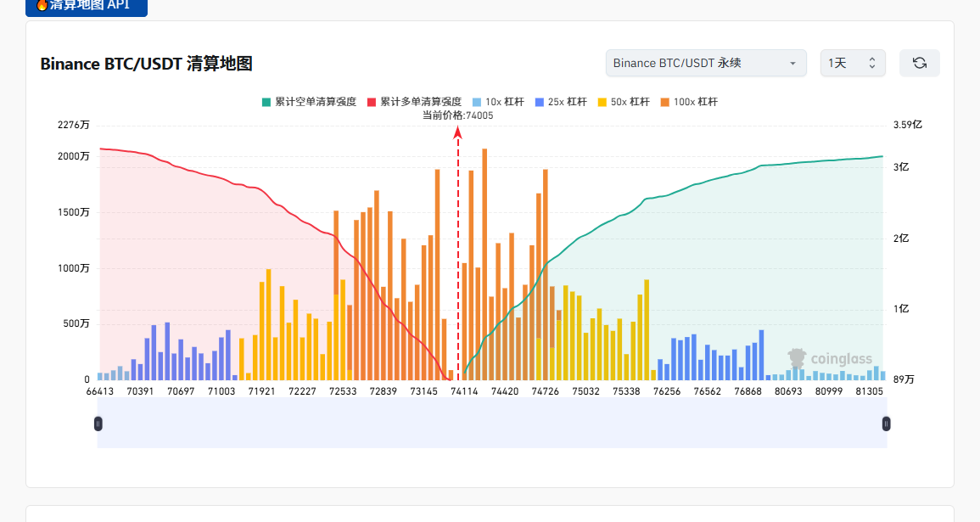This screenshot has height=522, width=980.
Task: Click the right zoom slider handle
Action: 887,424
